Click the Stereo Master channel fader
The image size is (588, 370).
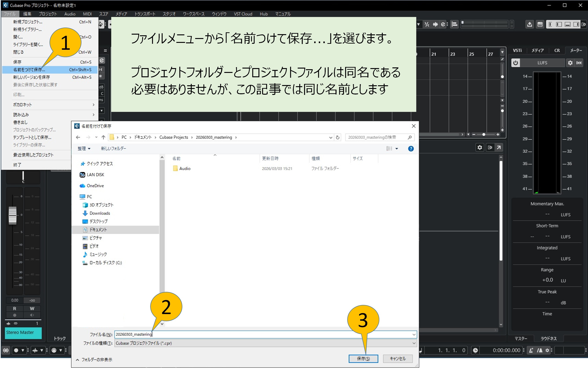click(x=12, y=215)
